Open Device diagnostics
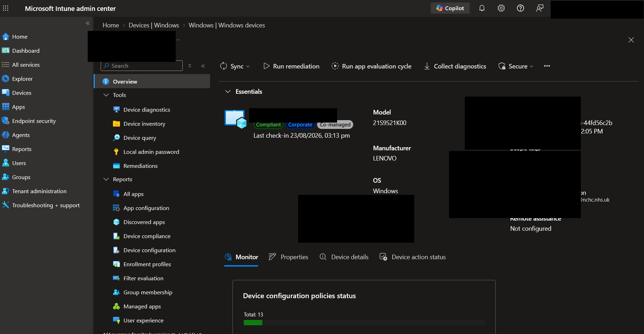The image size is (644, 334). pos(147,110)
